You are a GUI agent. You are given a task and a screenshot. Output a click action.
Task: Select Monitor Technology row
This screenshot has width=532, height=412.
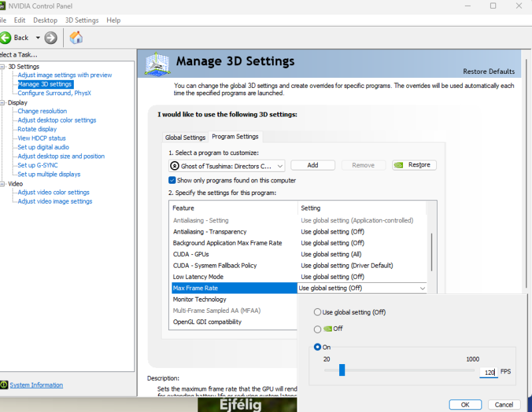(235, 300)
